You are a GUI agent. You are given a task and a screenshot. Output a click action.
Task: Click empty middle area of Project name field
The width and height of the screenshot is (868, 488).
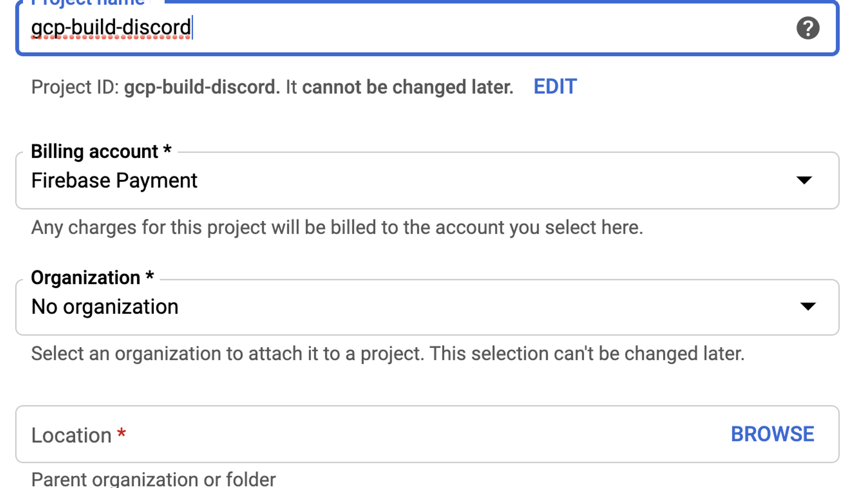452,28
